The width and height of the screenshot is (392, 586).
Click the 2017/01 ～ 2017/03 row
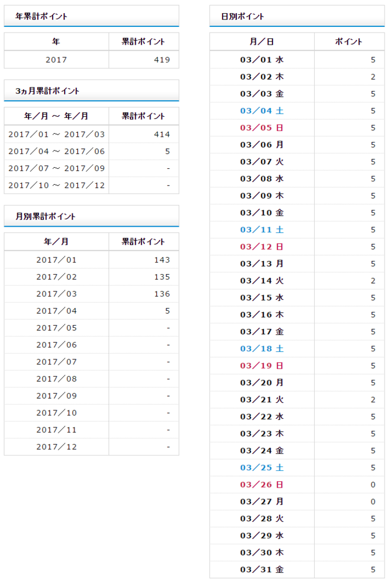coord(92,134)
